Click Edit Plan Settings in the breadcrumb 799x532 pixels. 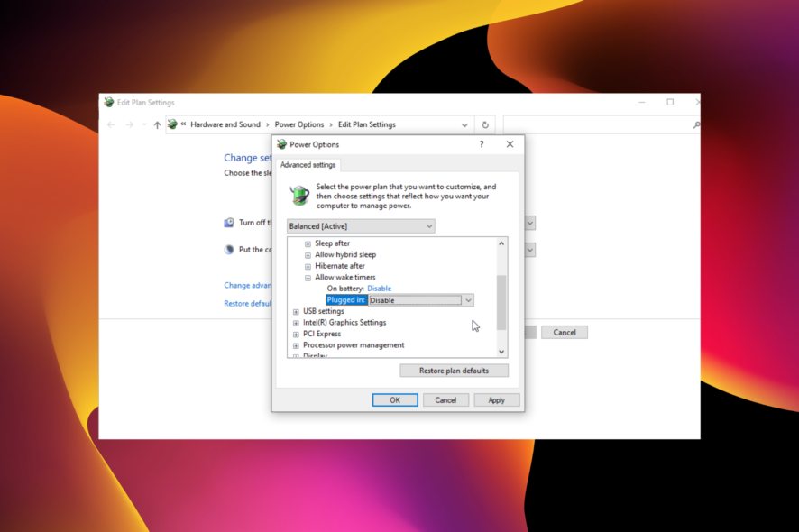pos(367,124)
